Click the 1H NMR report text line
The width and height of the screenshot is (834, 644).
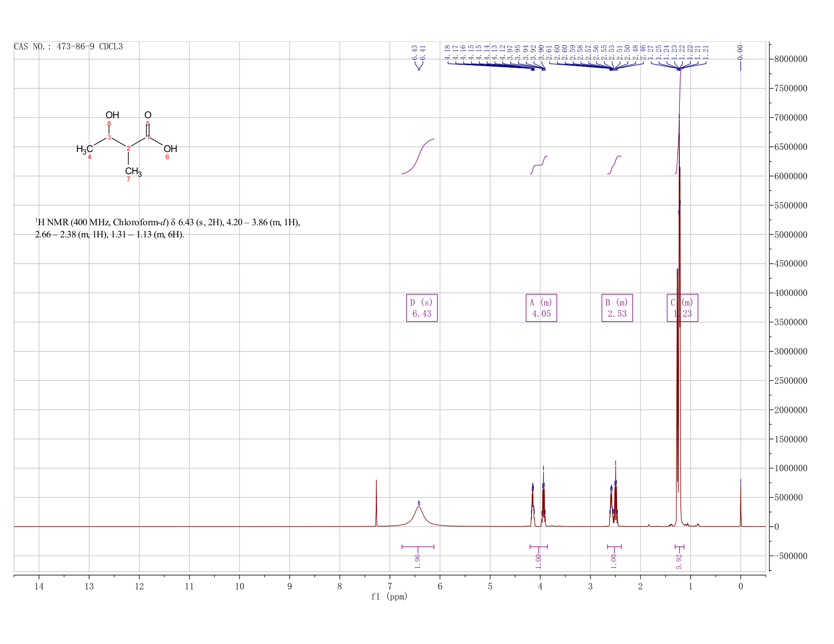pos(167,222)
